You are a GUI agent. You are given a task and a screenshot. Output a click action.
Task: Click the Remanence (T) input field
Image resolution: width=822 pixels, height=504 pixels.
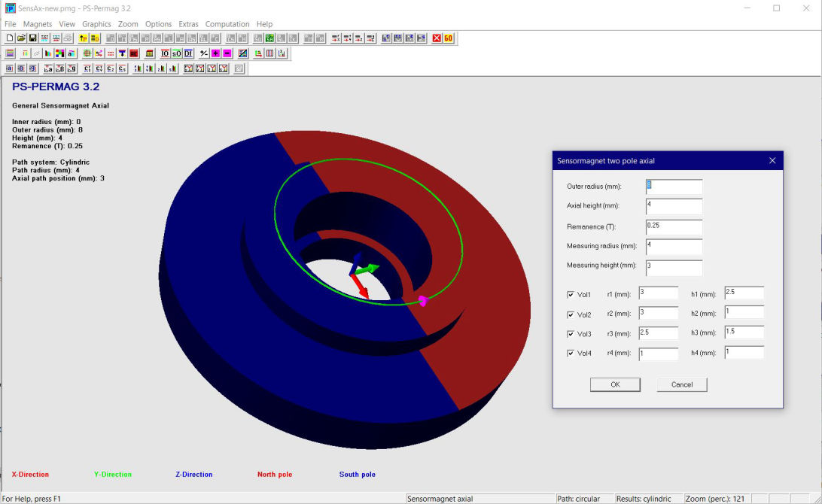tap(674, 226)
